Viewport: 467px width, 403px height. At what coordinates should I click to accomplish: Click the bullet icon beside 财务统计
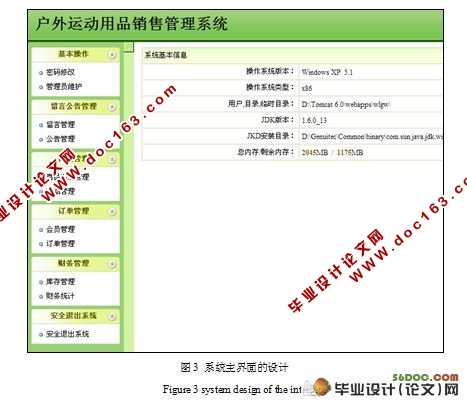click(x=41, y=297)
